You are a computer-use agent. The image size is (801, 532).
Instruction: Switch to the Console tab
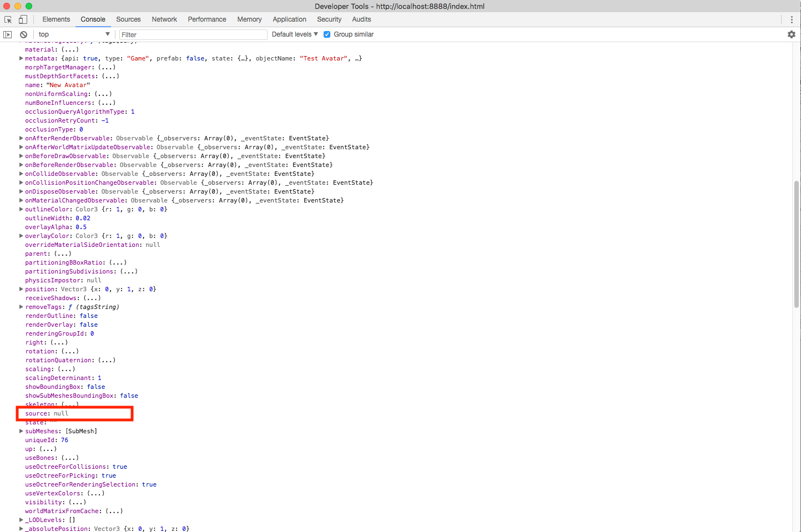93,19
